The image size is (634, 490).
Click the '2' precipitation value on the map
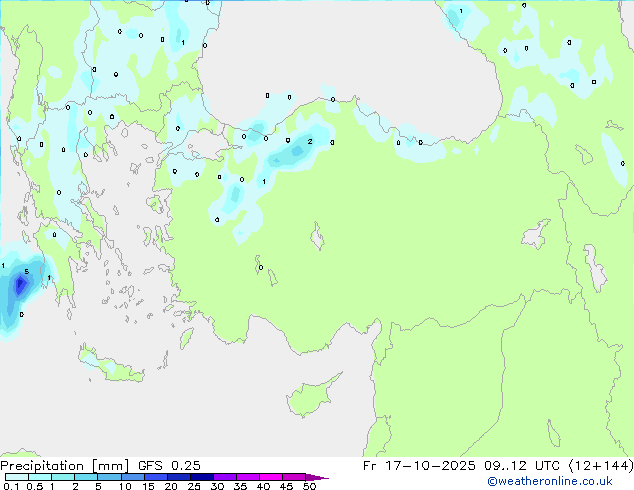[310, 142]
